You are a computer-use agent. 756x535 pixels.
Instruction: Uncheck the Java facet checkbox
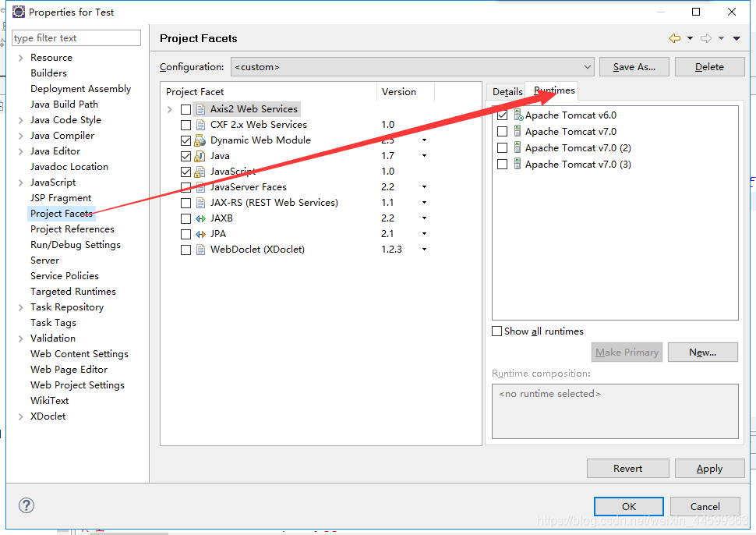185,156
